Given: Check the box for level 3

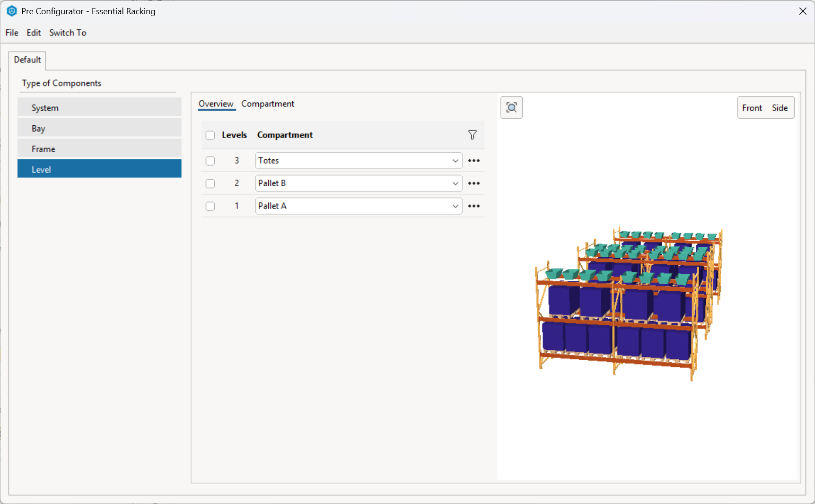Looking at the screenshot, I should 210,161.
